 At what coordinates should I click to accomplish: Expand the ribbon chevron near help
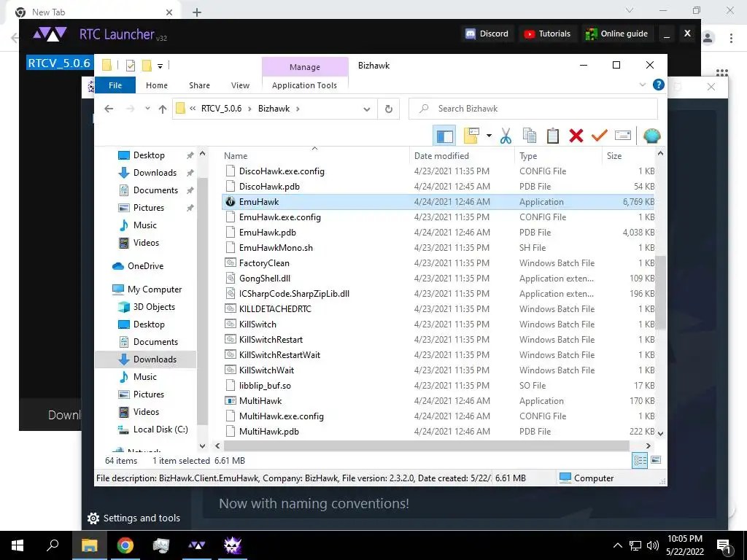pos(642,85)
